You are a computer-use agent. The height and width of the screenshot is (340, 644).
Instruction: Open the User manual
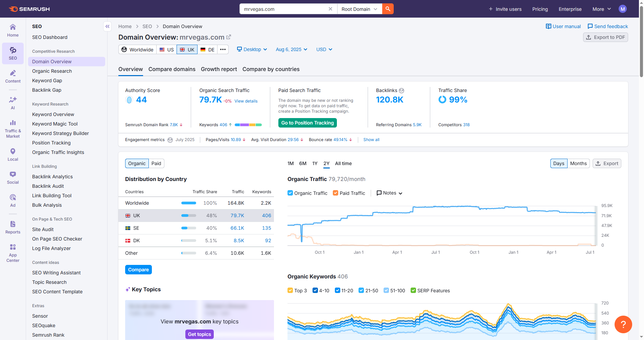coord(563,26)
